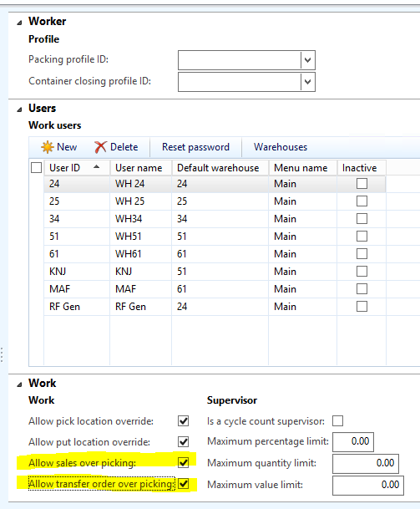Click User name cell WH 24
The height and width of the screenshot is (509, 420).
[x=141, y=184]
